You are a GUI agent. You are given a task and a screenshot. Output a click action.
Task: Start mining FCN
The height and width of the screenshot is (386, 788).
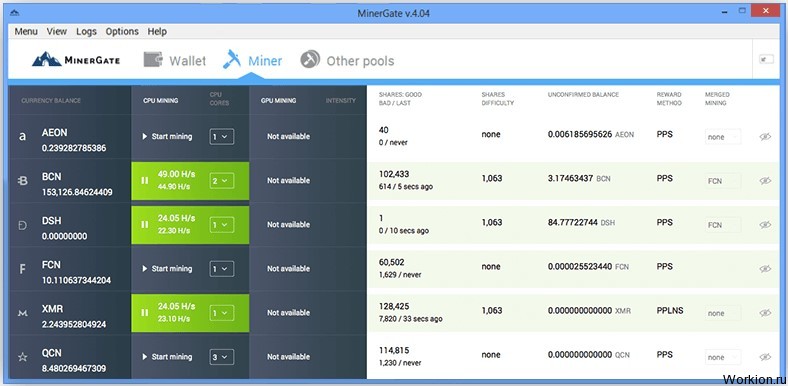(167, 269)
